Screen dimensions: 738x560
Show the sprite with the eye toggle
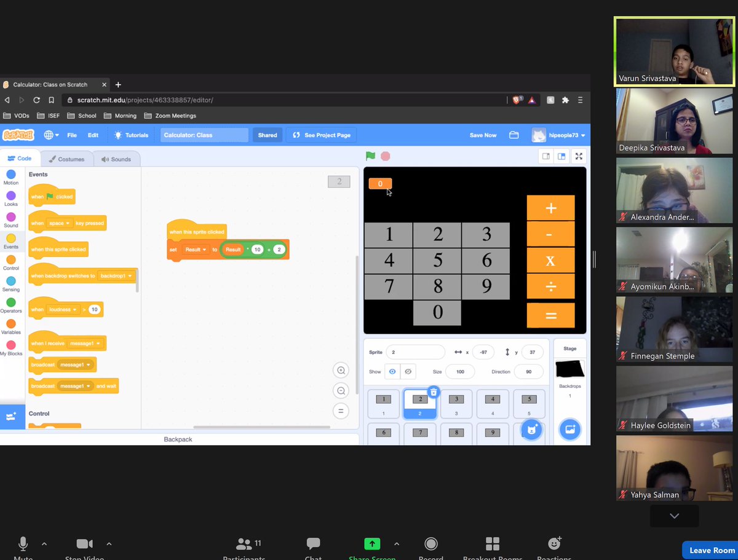(392, 371)
